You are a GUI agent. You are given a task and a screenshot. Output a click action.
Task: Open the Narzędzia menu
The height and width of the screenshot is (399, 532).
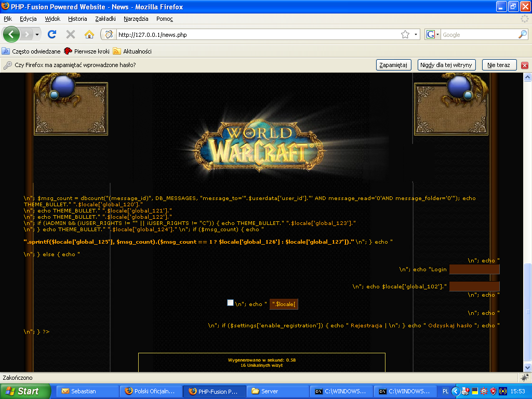(136, 19)
